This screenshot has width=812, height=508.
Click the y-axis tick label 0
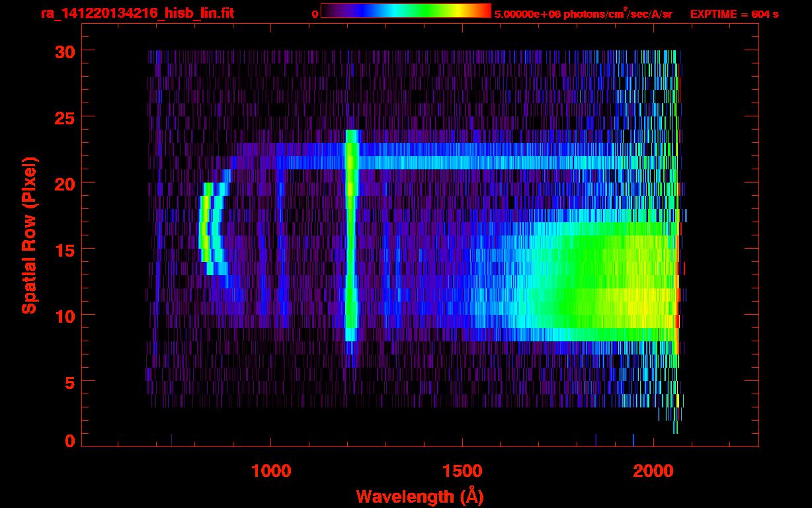click(69, 441)
